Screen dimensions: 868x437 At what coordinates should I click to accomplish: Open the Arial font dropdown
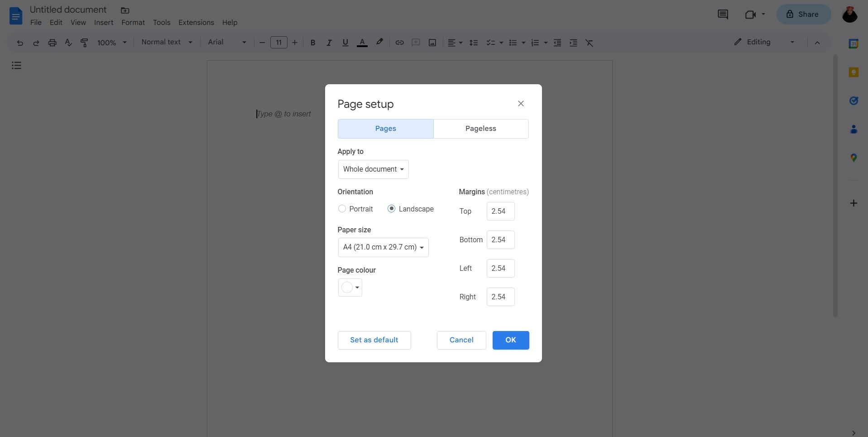point(227,42)
